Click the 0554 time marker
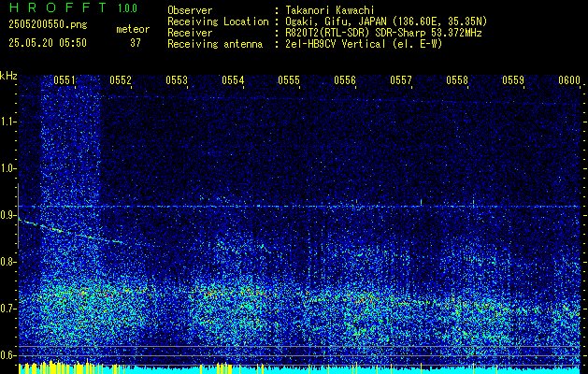 click(x=233, y=79)
